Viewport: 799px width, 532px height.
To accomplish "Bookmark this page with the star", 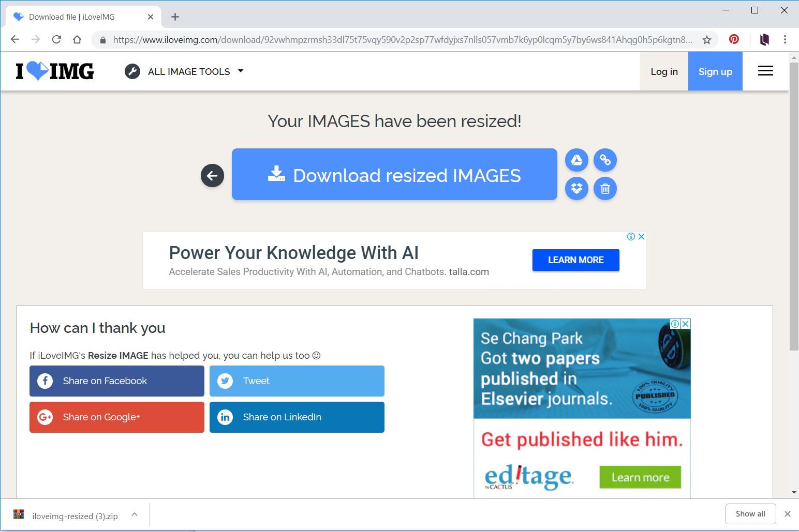I will (x=707, y=40).
